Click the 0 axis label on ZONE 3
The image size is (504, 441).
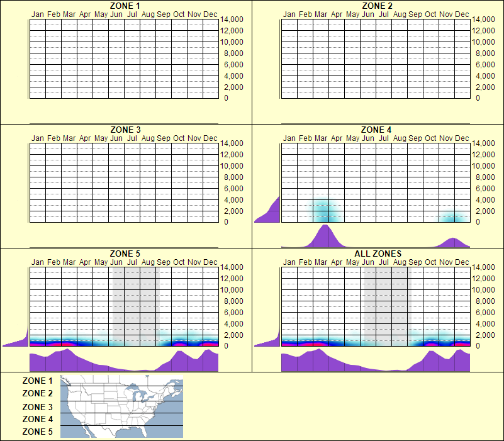(226, 221)
